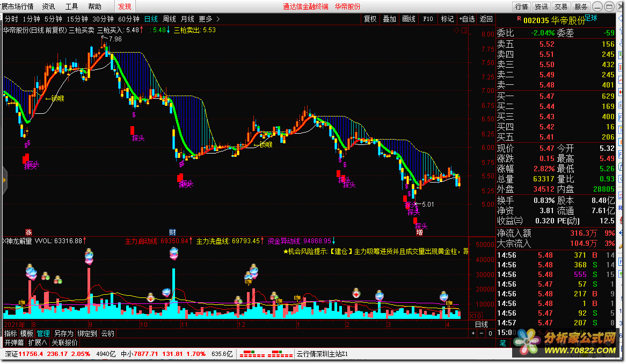627x364 pixels.
Task: Zoom out chart with − button
Action: (482, 333)
